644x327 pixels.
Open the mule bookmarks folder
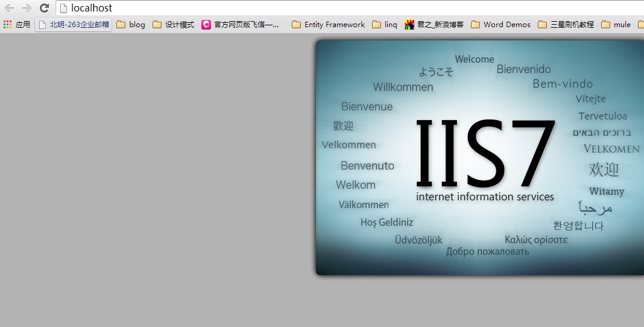point(616,25)
